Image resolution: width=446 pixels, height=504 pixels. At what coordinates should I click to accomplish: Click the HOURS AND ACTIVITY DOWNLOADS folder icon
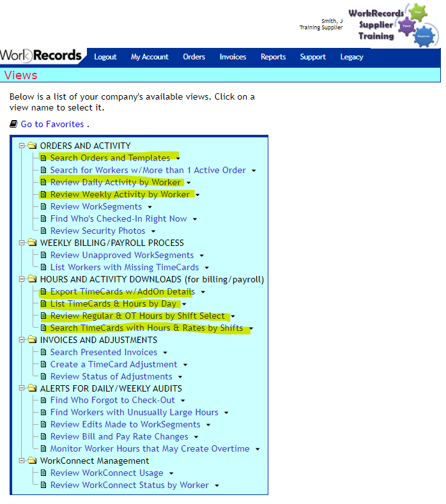click(32, 279)
